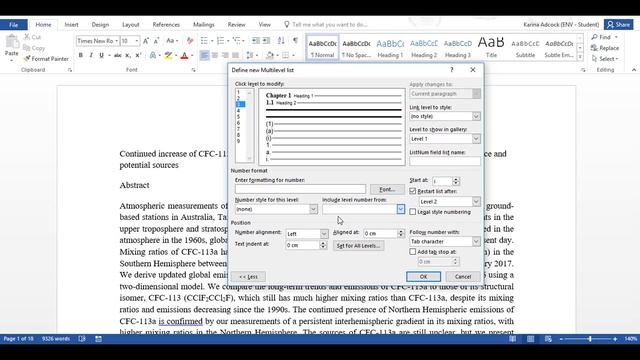The image size is (640, 360).
Task: Enable Add tab stop at checkbox
Action: click(413, 252)
